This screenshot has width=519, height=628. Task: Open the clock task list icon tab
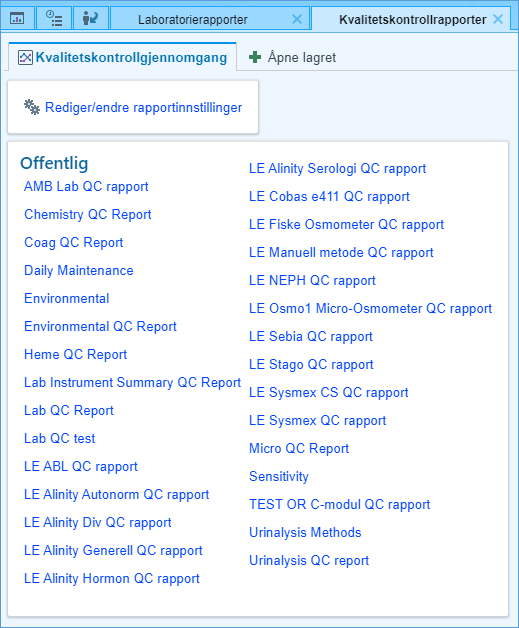54,18
